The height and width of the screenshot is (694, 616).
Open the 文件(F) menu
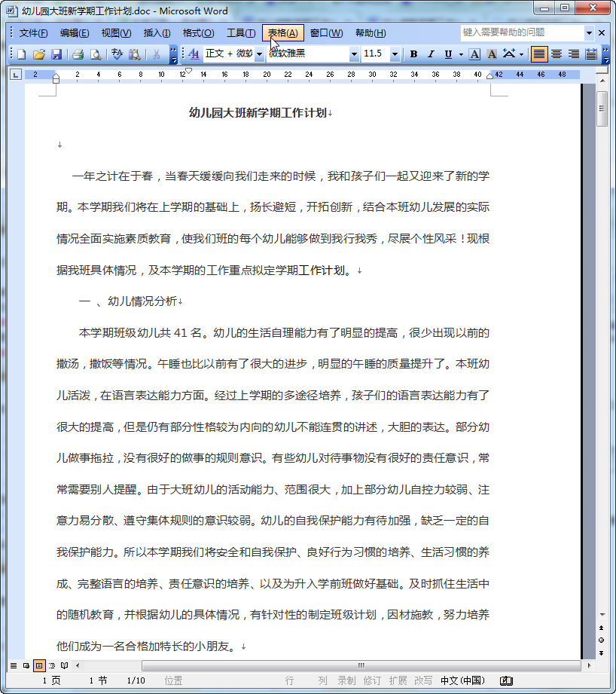33,33
